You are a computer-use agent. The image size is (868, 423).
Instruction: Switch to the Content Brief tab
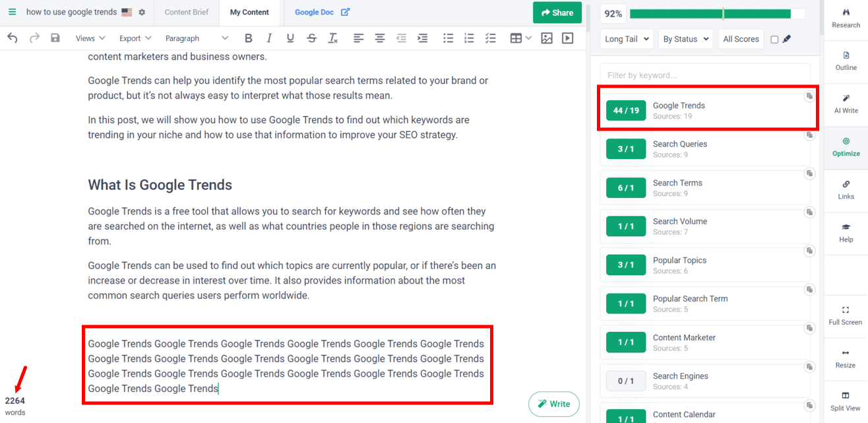tap(186, 12)
